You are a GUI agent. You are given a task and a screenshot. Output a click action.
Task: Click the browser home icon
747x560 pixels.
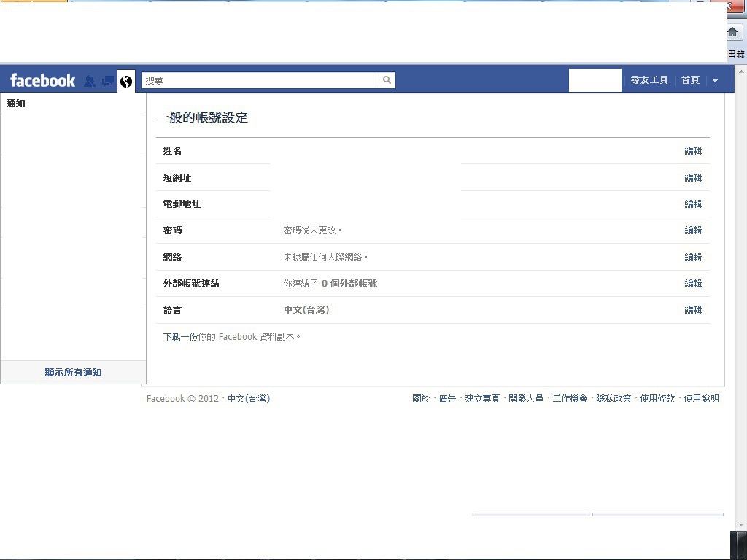pos(732,32)
